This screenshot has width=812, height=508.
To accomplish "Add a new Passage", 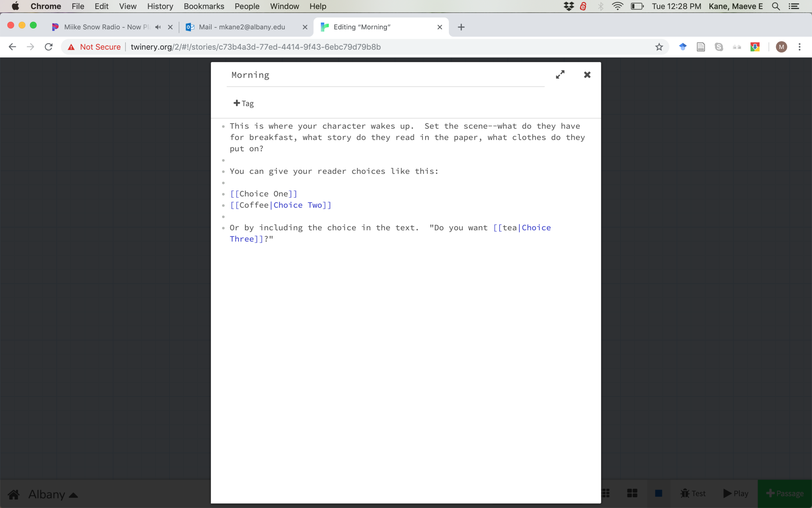I will [785, 493].
